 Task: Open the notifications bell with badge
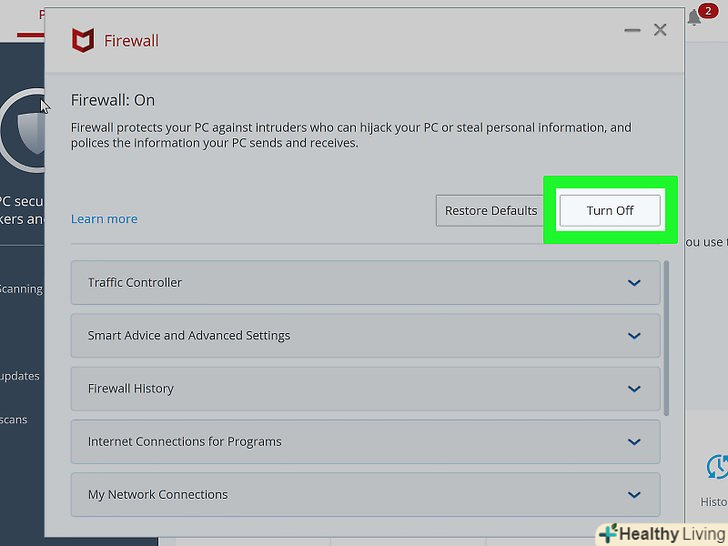(695, 18)
